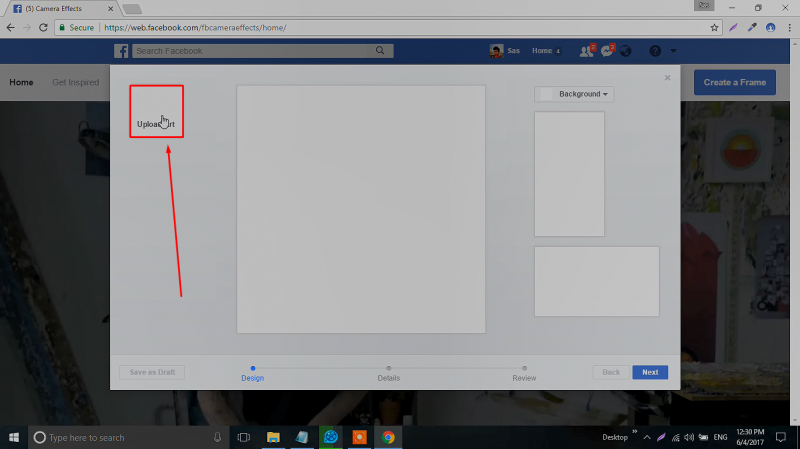Click the Create a Frame button

pyautogui.click(x=735, y=83)
